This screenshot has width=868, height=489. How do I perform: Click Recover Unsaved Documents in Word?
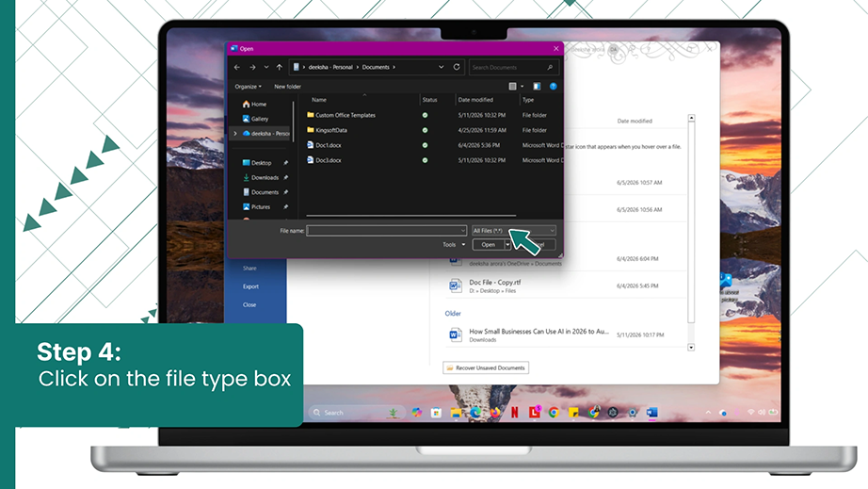pyautogui.click(x=486, y=367)
